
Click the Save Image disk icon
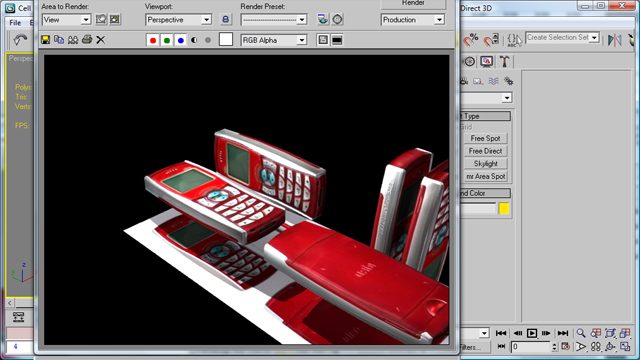pos(46,40)
